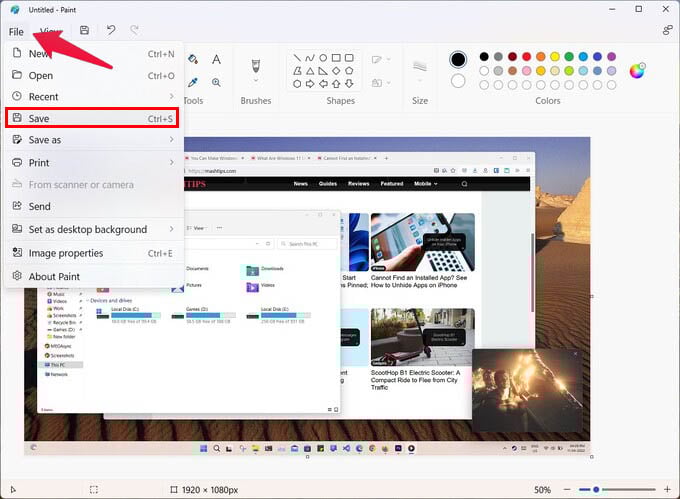The image size is (680, 499).
Task: Click the redo arrow icon
Action: pos(134,30)
